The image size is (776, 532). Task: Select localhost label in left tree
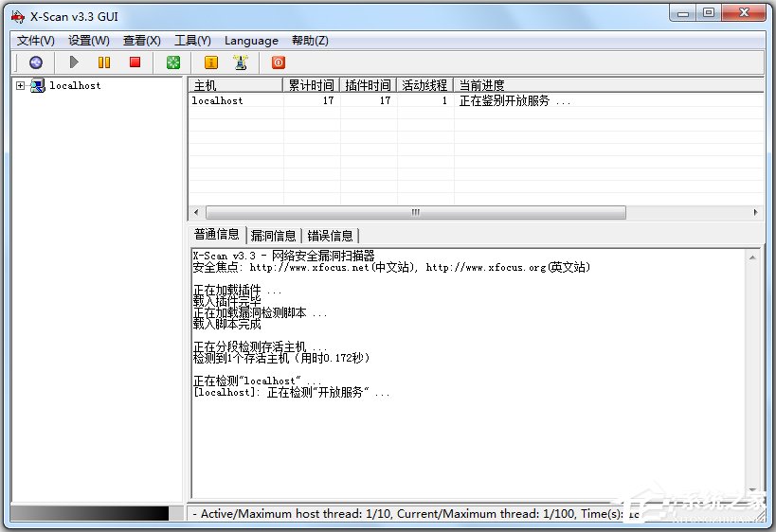click(x=75, y=85)
